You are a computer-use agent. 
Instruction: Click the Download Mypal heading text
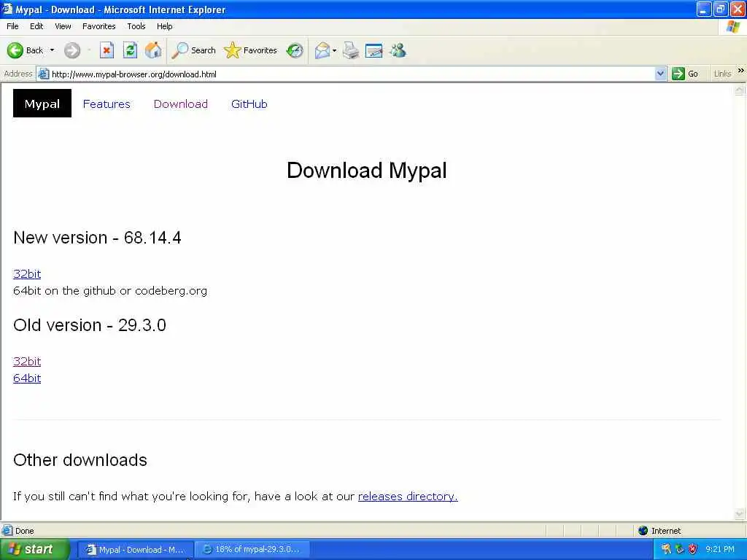(367, 170)
